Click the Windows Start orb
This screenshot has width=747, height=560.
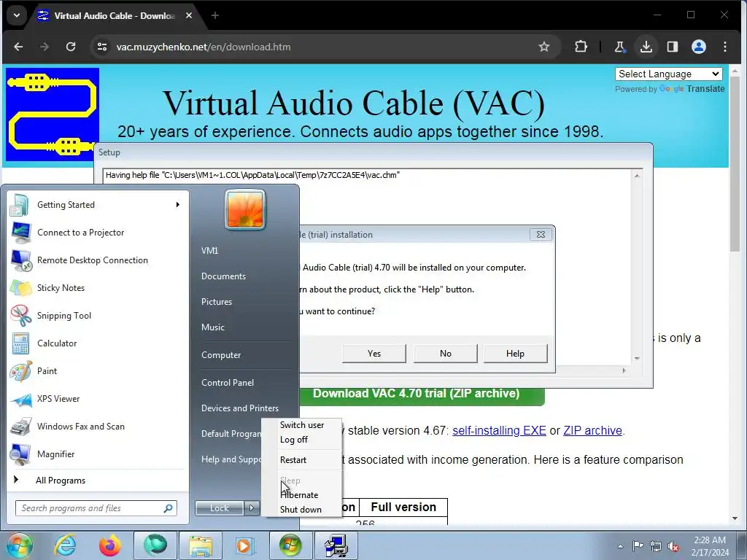19,545
